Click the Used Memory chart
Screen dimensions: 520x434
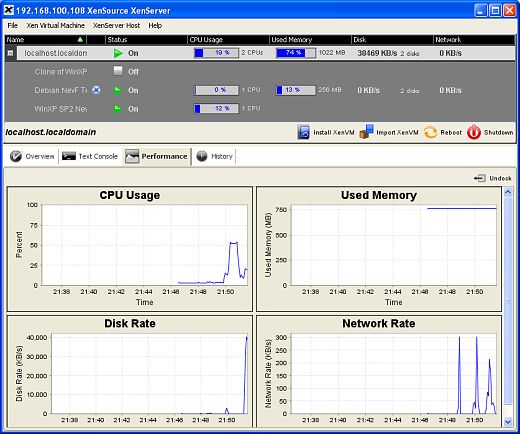coord(379,249)
